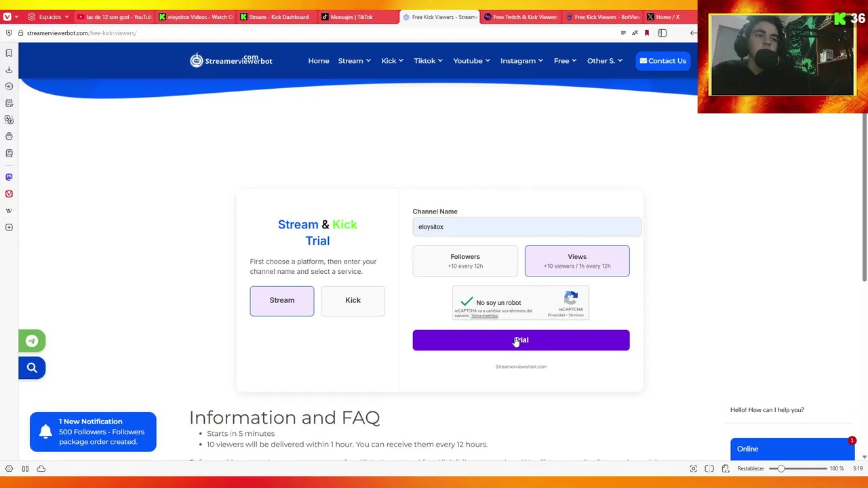Open the Wikipedia web panel icon

tap(9, 211)
